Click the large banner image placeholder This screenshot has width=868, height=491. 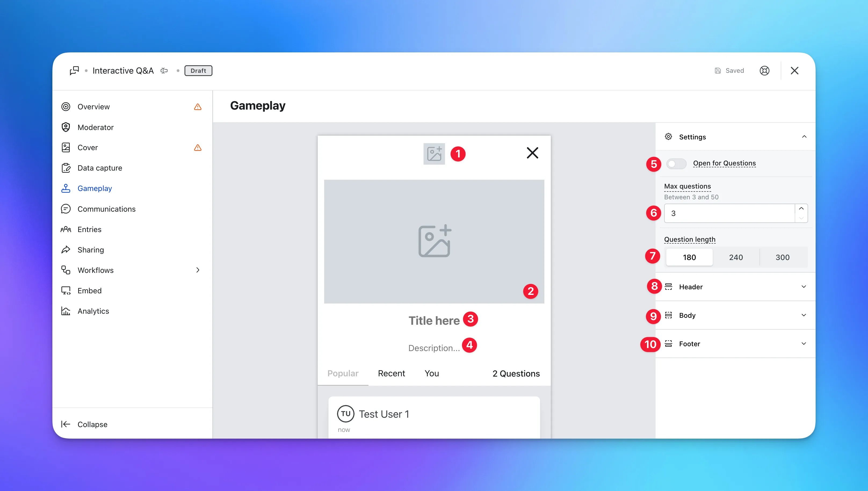point(434,241)
